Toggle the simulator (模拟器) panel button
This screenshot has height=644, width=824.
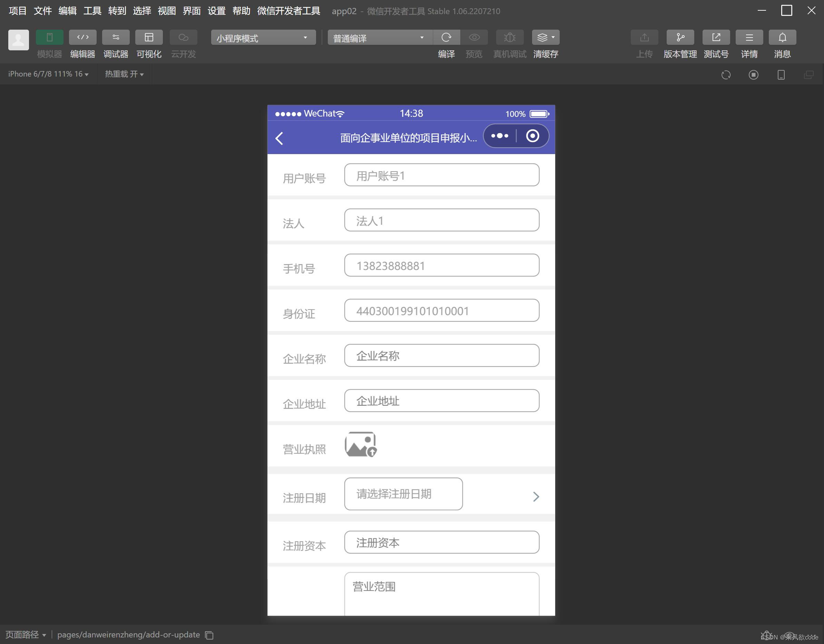coord(49,37)
